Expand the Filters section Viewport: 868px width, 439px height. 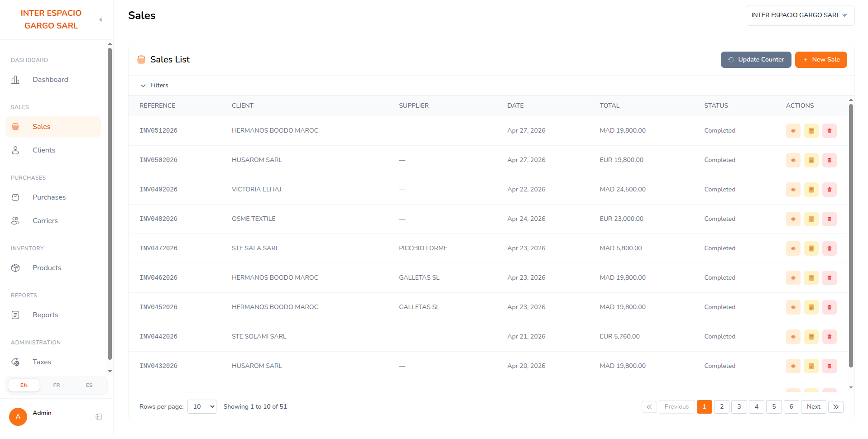(154, 85)
